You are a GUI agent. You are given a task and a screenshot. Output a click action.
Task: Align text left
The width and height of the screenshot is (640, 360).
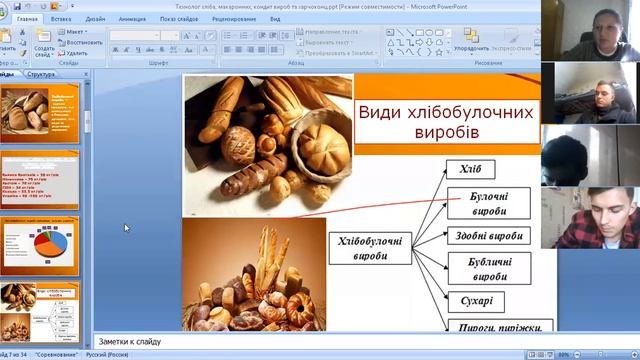click(227, 50)
